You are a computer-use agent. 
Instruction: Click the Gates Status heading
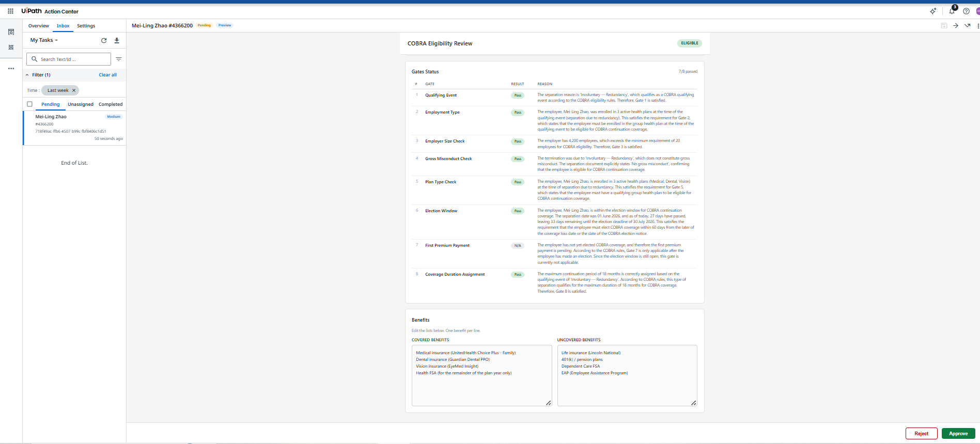tap(425, 72)
